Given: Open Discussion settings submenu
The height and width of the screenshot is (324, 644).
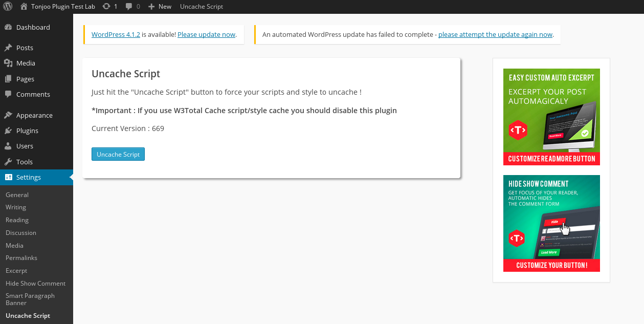Looking at the screenshot, I should point(21,233).
